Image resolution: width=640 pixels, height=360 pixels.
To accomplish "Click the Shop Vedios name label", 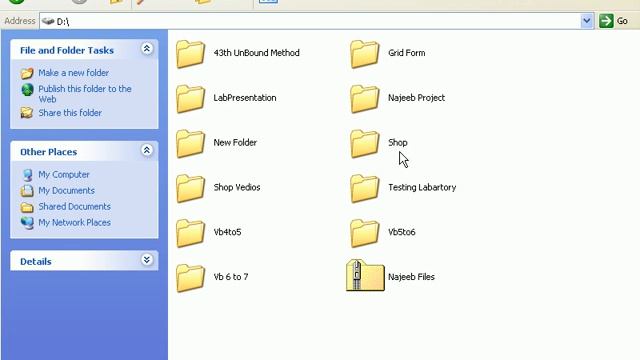I will point(237,187).
